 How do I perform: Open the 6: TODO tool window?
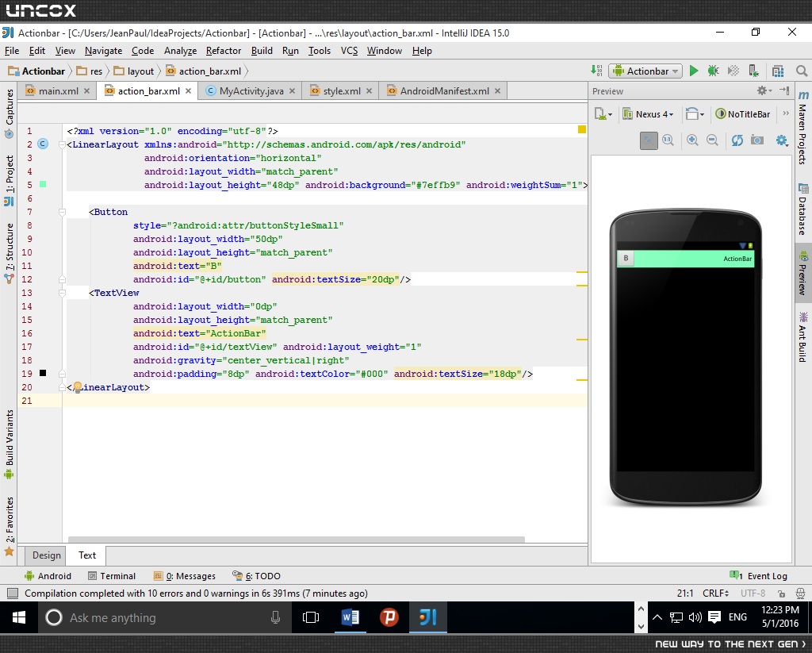256,576
